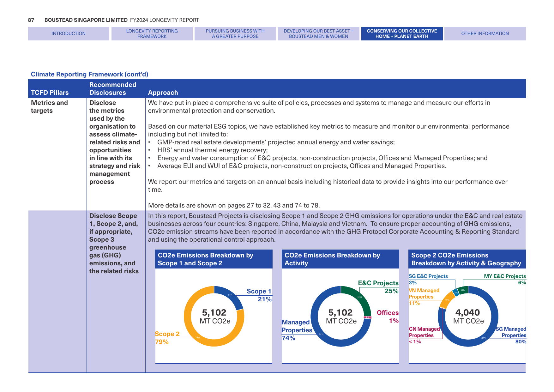Select Conserving Our Collective Home tab
The height and width of the screenshot is (392, 554).
[x=402, y=33]
